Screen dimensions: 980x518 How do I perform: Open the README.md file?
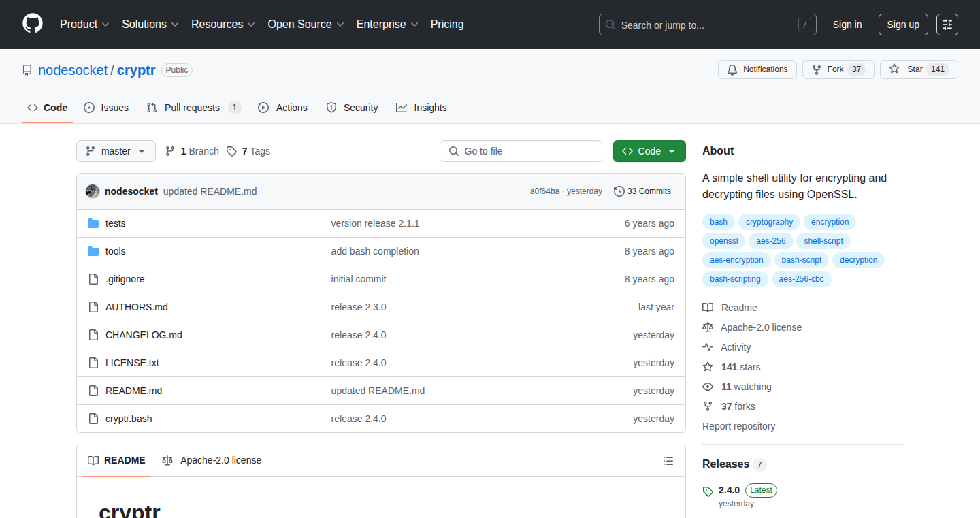134,391
